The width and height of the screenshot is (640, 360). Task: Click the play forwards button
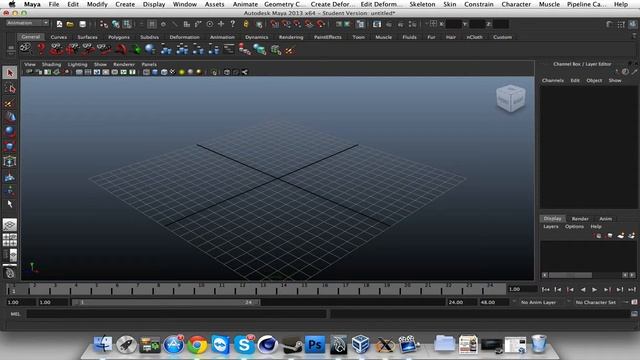point(595,289)
